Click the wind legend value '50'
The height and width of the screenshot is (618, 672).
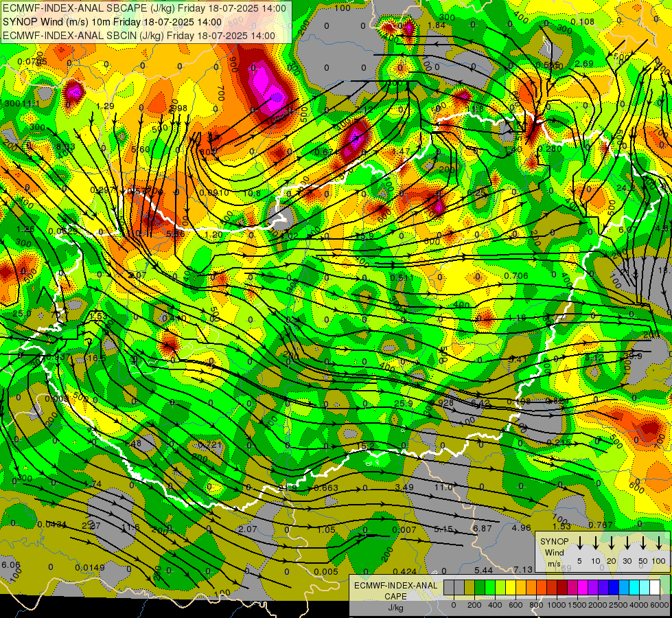(x=643, y=561)
